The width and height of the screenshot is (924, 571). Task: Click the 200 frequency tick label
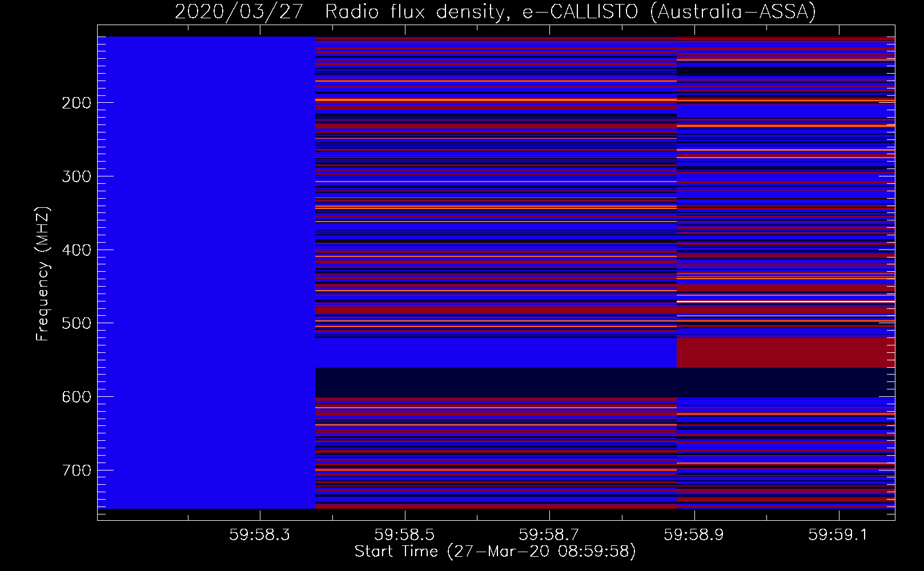point(77,103)
